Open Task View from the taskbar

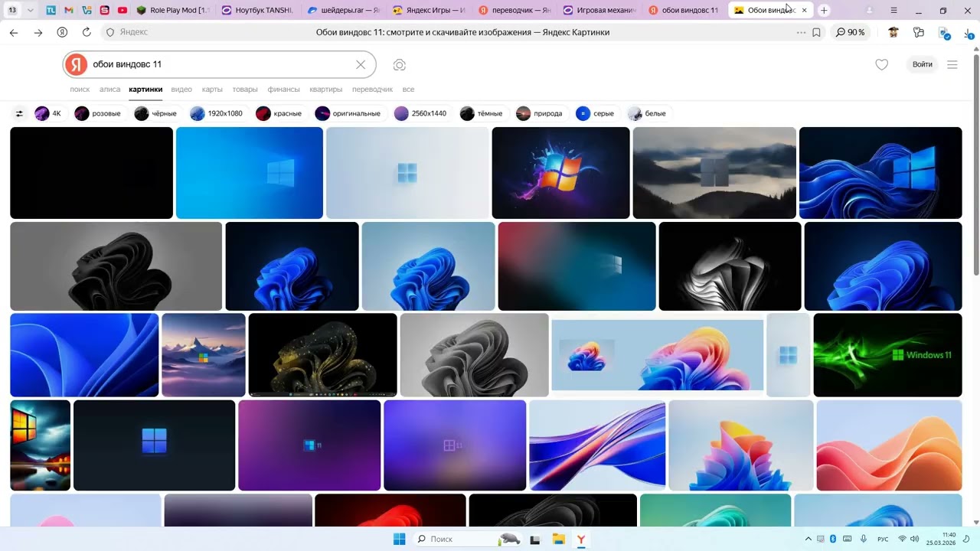(x=535, y=540)
